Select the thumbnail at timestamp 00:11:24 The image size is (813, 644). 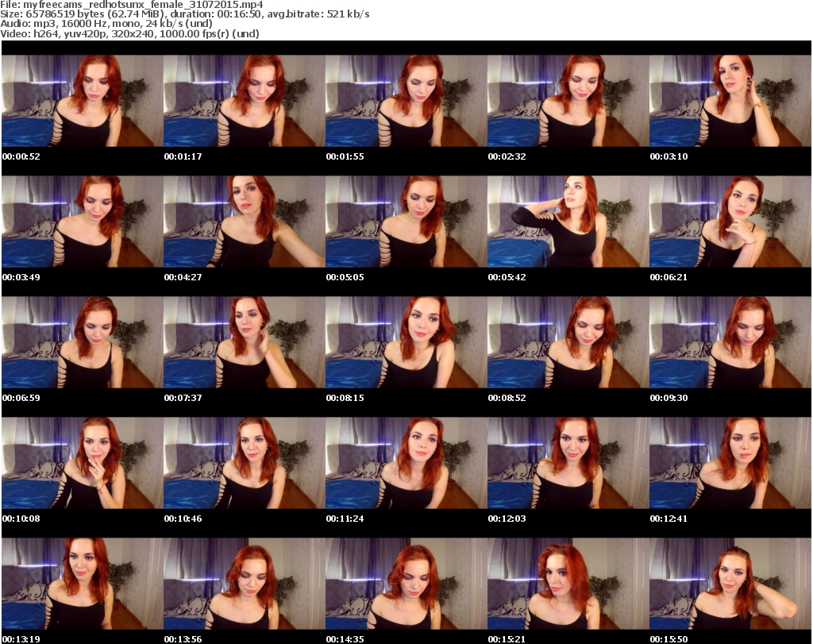(406, 463)
